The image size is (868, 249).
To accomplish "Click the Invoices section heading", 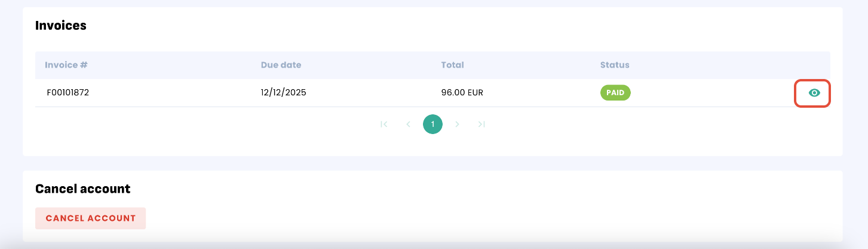I will point(61,25).
